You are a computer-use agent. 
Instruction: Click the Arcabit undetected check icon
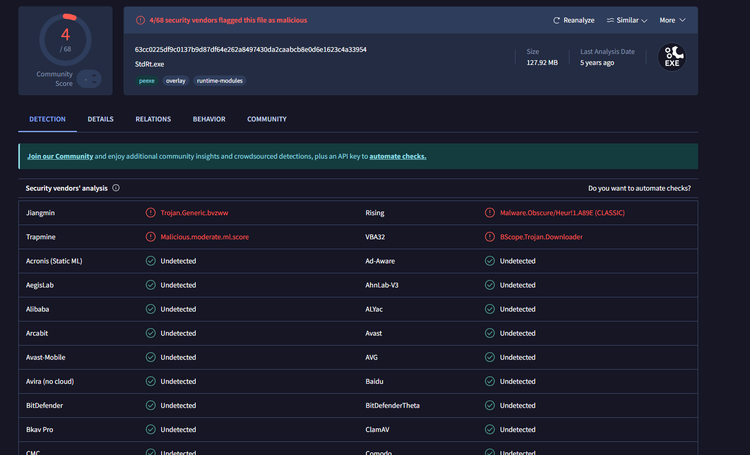[151, 333]
